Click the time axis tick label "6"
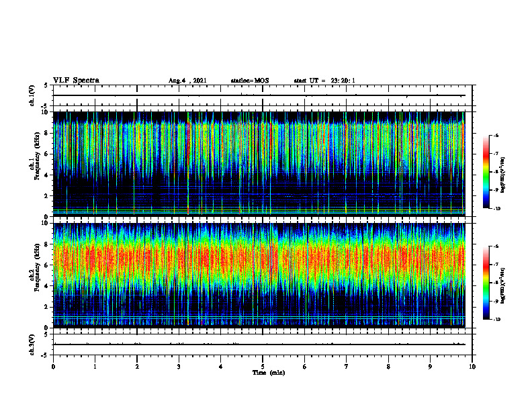 tap(305, 367)
